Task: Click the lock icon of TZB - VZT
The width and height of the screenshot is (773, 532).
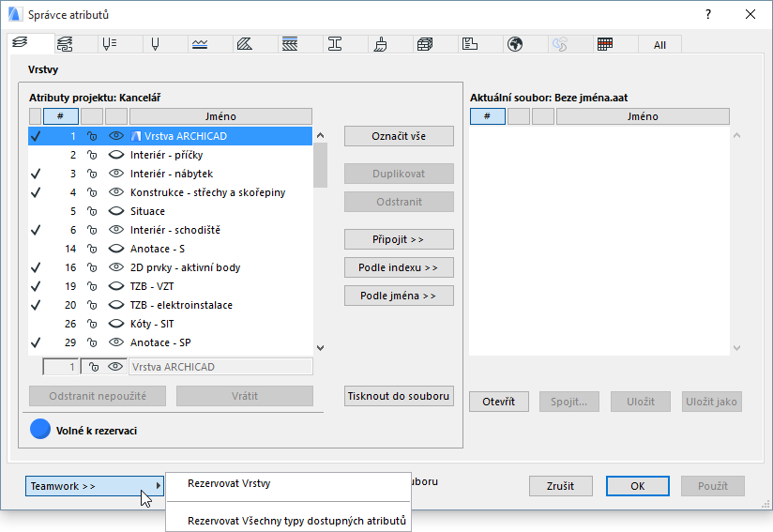Action: point(92,286)
